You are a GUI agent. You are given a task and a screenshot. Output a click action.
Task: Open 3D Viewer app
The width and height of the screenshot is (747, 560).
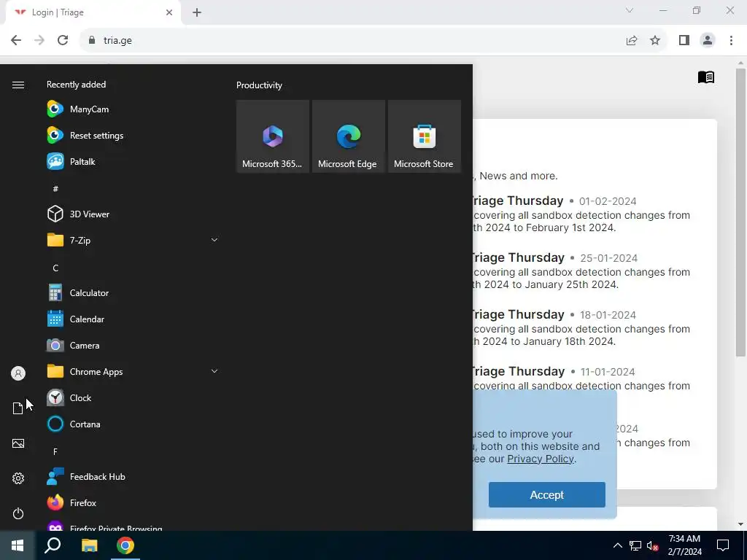[x=133, y=214]
